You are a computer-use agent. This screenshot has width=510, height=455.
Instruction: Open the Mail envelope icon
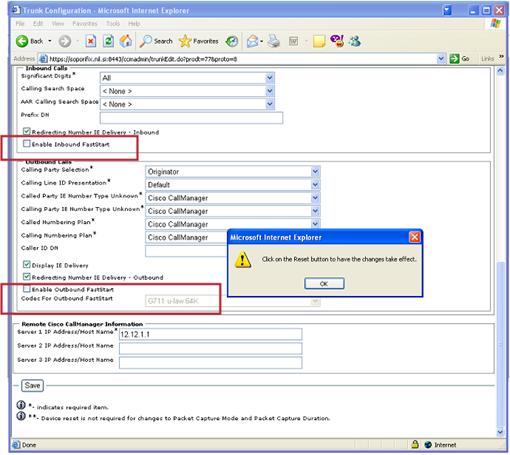click(253, 41)
